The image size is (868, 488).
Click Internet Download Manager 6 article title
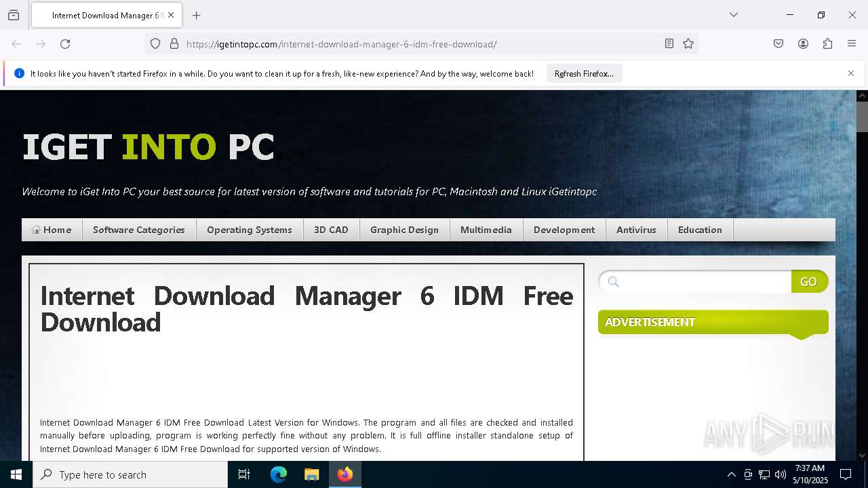click(307, 309)
